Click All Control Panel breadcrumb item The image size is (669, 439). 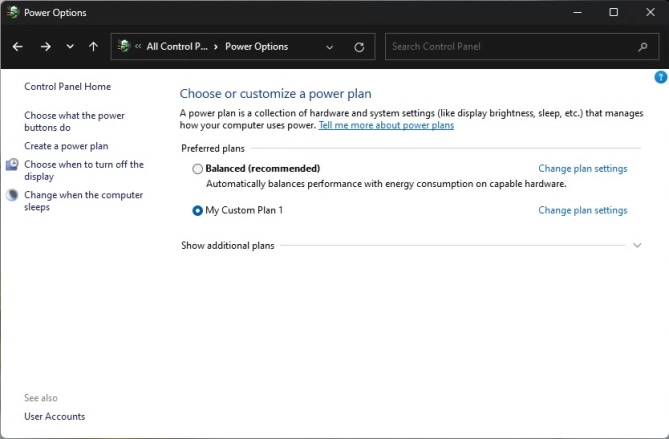point(176,47)
